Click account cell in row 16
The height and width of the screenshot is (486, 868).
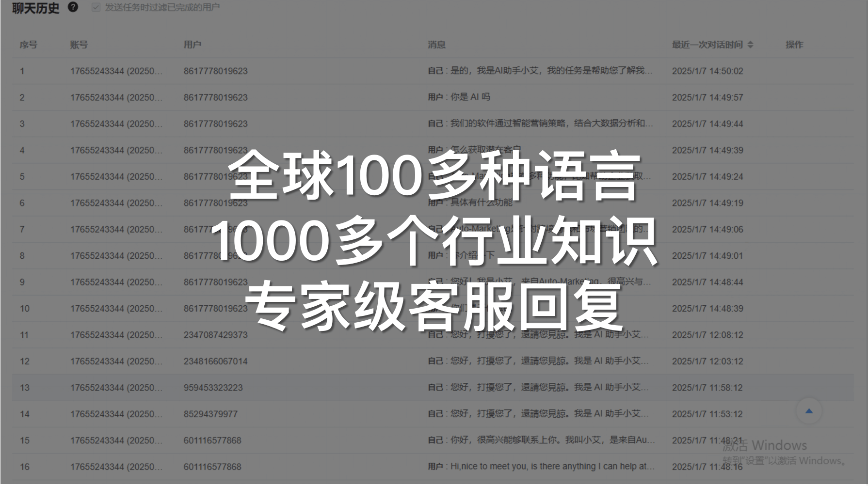coord(116,467)
